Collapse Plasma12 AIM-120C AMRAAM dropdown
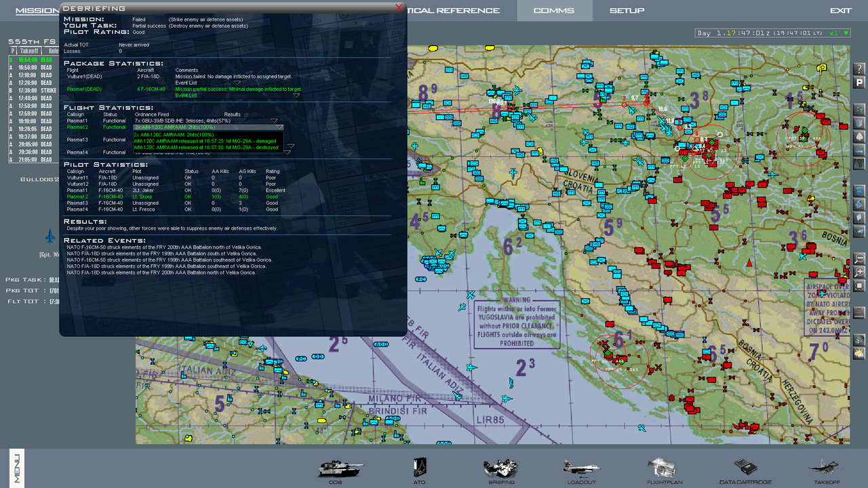 click(279, 127)
